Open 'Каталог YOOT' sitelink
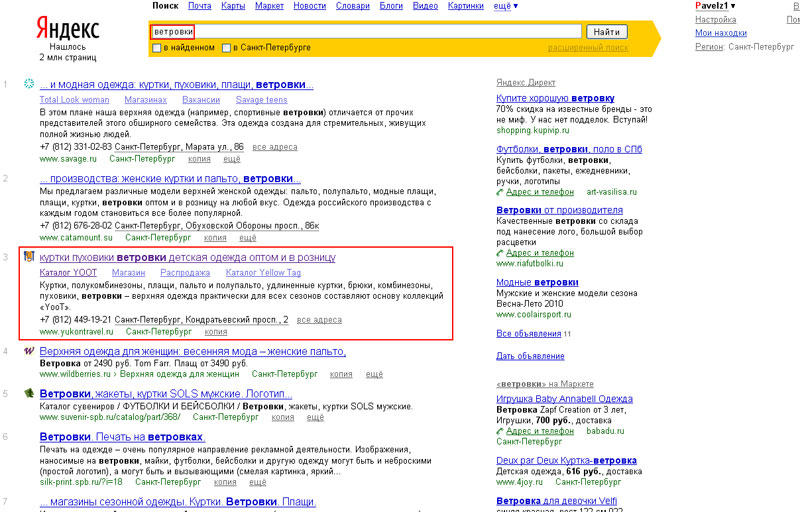 (x=68, y=273)
